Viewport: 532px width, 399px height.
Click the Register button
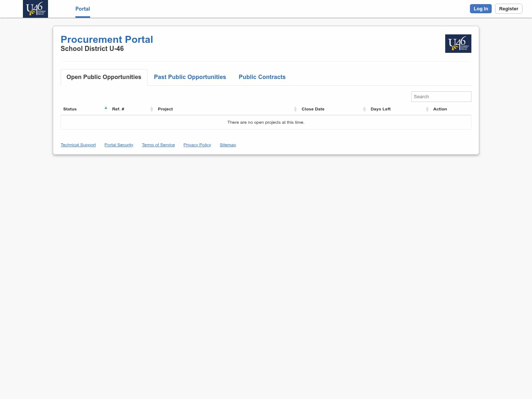(509, 8)
